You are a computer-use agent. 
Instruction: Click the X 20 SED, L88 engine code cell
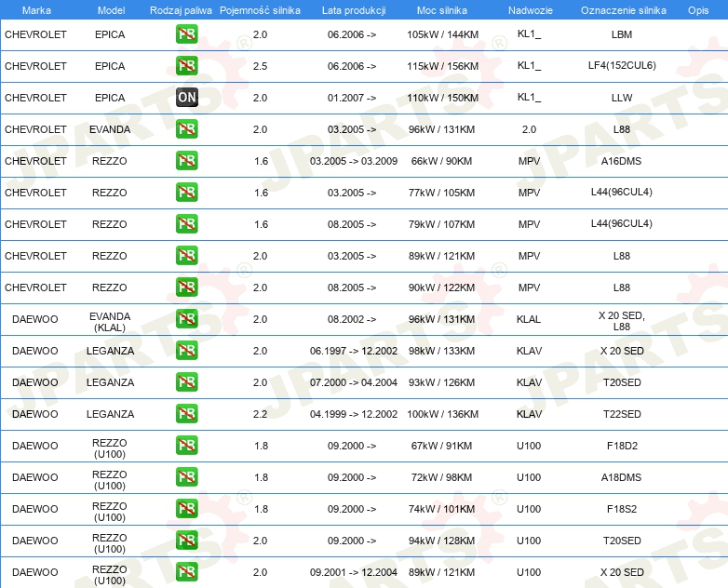click(x=622, y=321)
